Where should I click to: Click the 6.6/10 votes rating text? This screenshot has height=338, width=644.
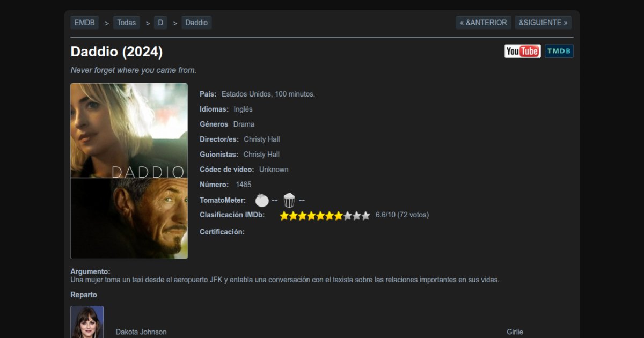(x=402, y=215)
